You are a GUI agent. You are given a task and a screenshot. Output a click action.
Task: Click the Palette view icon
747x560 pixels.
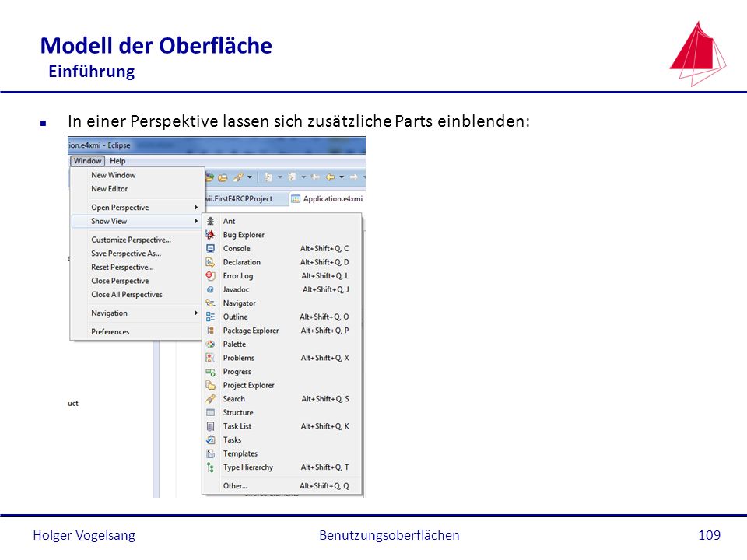point(211,345)
